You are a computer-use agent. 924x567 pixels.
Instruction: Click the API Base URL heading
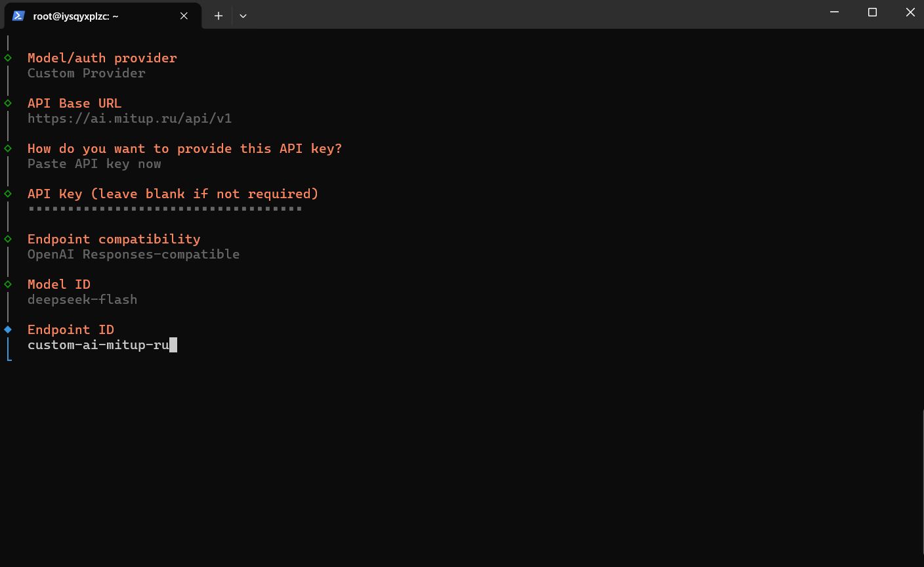[75, 103]
